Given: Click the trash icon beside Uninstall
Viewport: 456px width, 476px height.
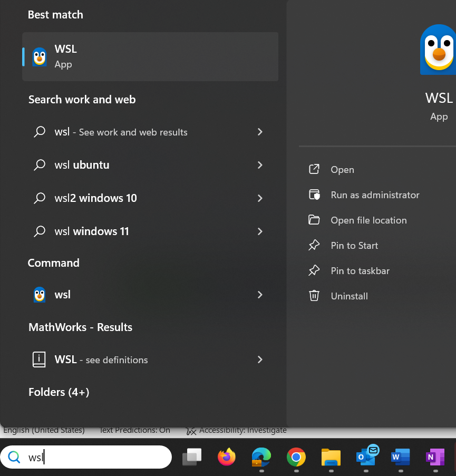Looking at the screenshot, I should tap(314, 296).
